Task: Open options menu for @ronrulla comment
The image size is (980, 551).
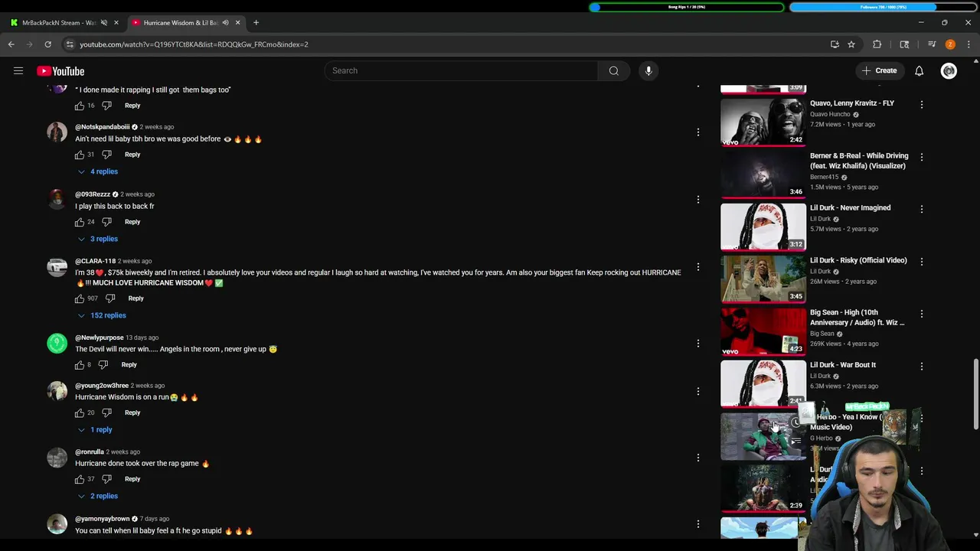Action: (x=697, y=458)
